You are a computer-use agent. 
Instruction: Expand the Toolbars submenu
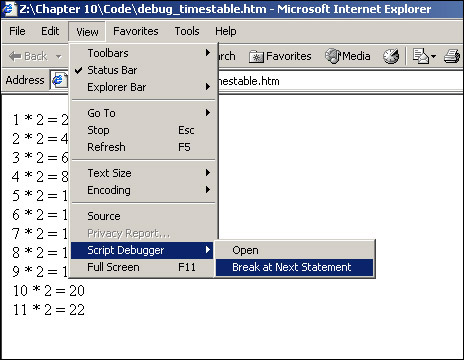[143, 53]
